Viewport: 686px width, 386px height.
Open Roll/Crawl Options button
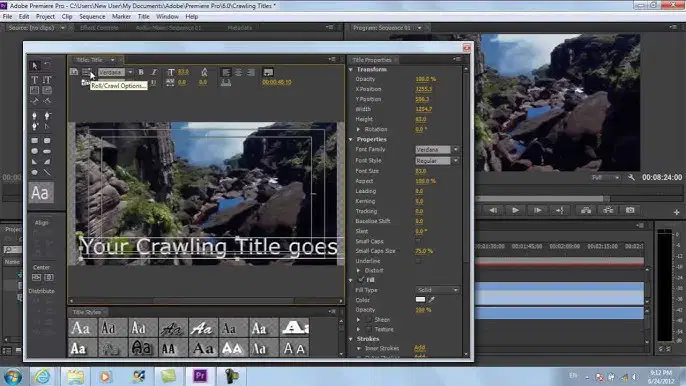click(87, 72)
